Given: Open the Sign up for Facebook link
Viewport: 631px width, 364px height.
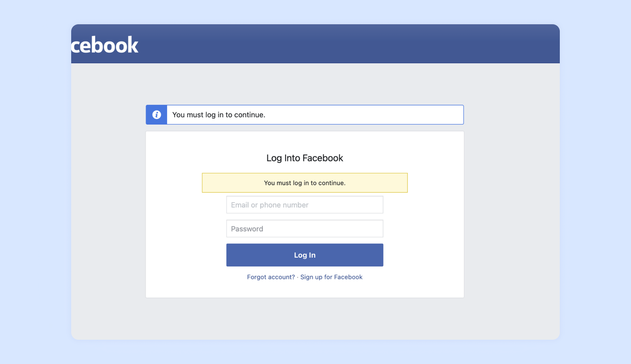Looking at the screenshot, I should [x=331, y=277].
